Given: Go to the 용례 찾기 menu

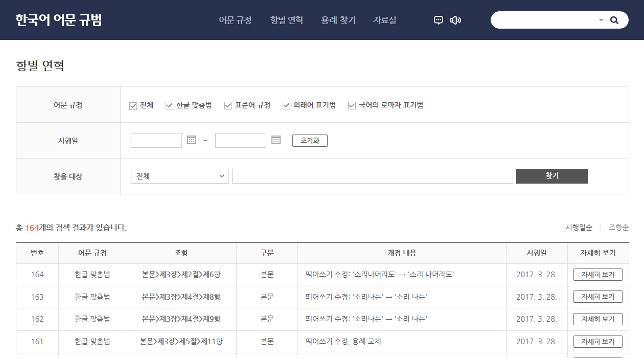Looking at the screenshot, I should tap(338, 20).
